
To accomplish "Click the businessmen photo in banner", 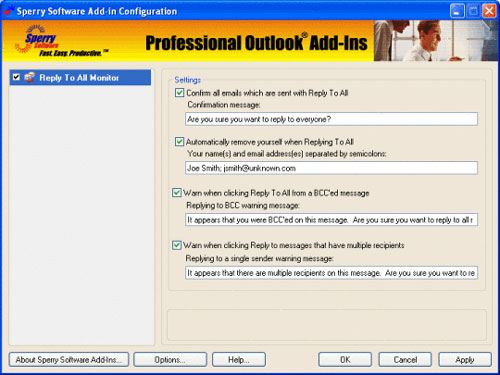I will [436, 41].
